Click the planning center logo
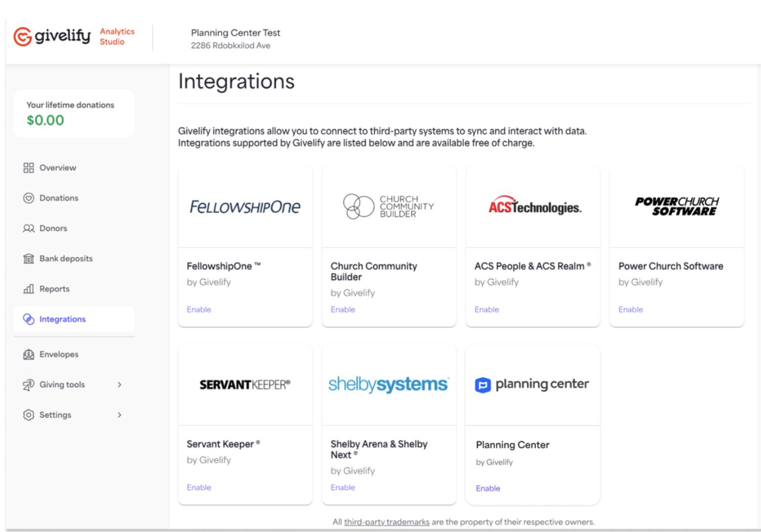Screen dimensions: 761x532 click(532, 385)
